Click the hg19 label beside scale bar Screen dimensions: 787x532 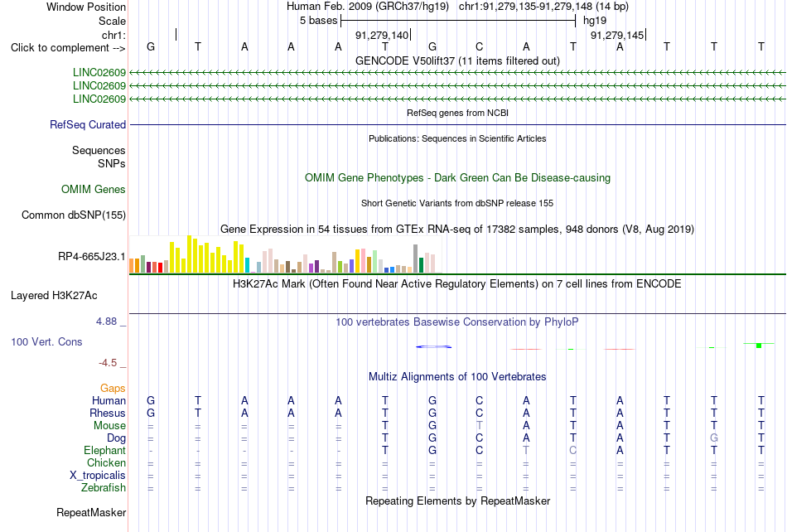[595, 21]
